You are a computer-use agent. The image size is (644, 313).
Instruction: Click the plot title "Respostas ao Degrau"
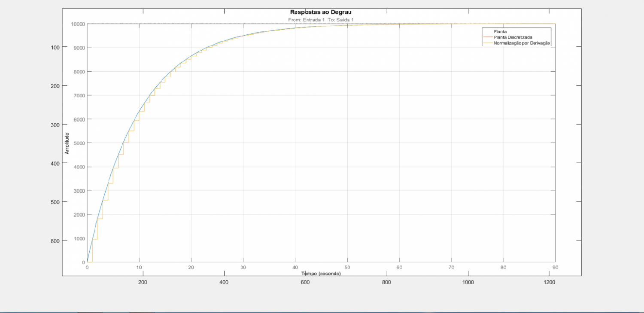pyautogui.click(x=321, y=12)
